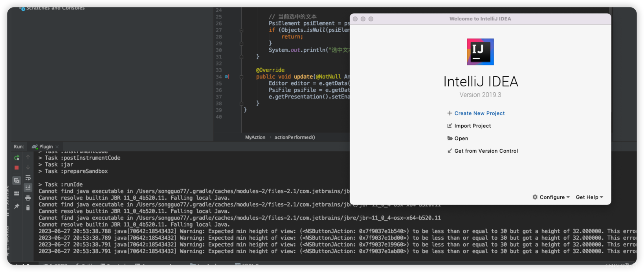Click the plus icon beside Create New Project
The width and height of the screenshot is (644, 272).
coord(450,113)
